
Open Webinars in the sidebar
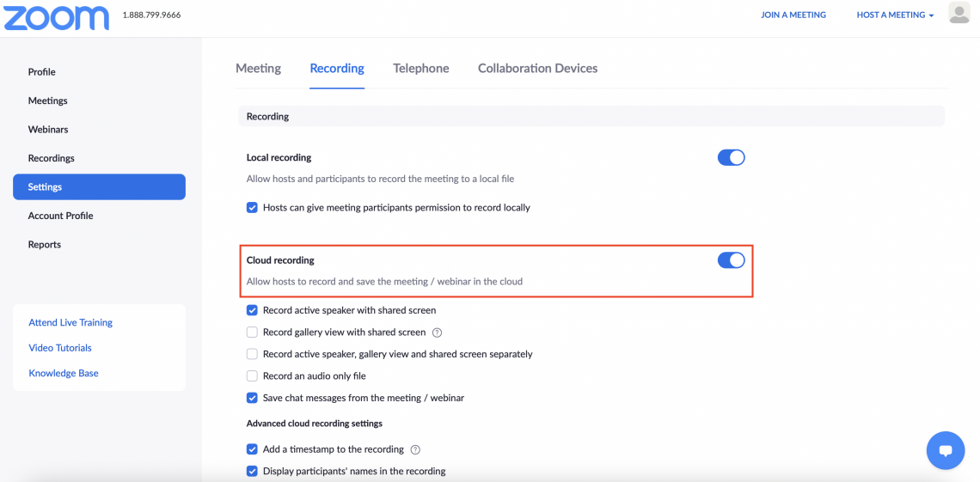[x=48, y=129]
